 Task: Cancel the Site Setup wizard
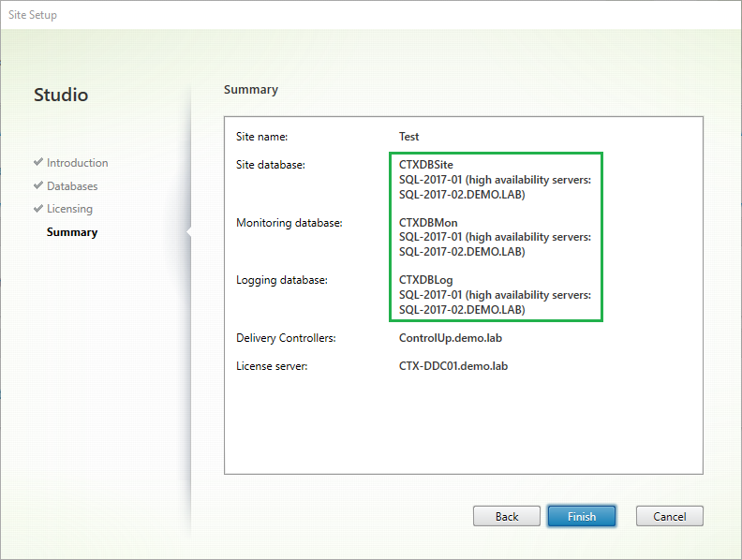coord(669,516)
